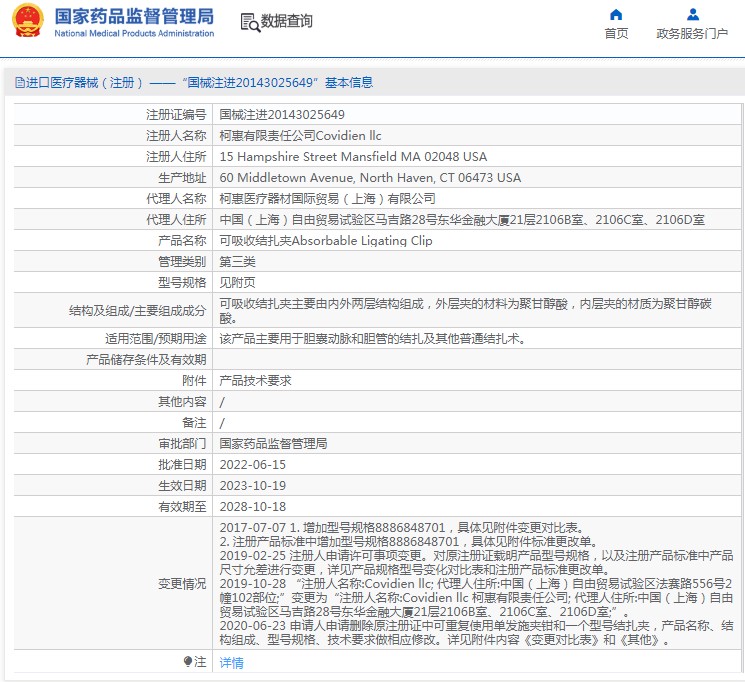Screen dimensions: 745x682
Task: Click the 数据查询 heading text
Action: (287, 21)
